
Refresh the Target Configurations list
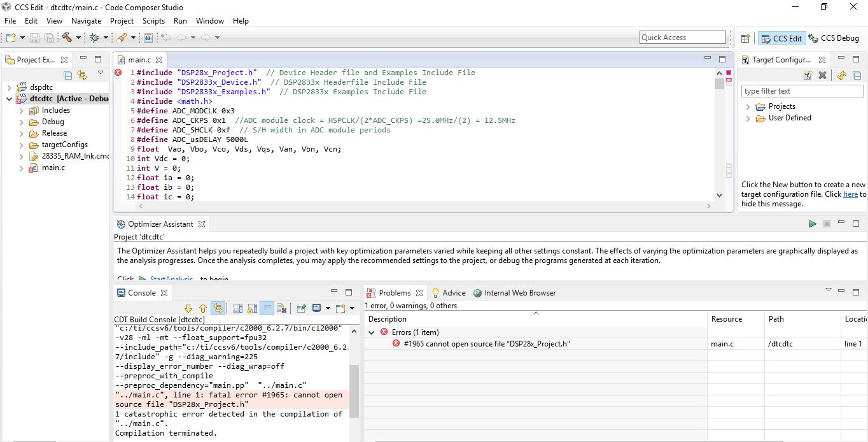tap(841, 75)
